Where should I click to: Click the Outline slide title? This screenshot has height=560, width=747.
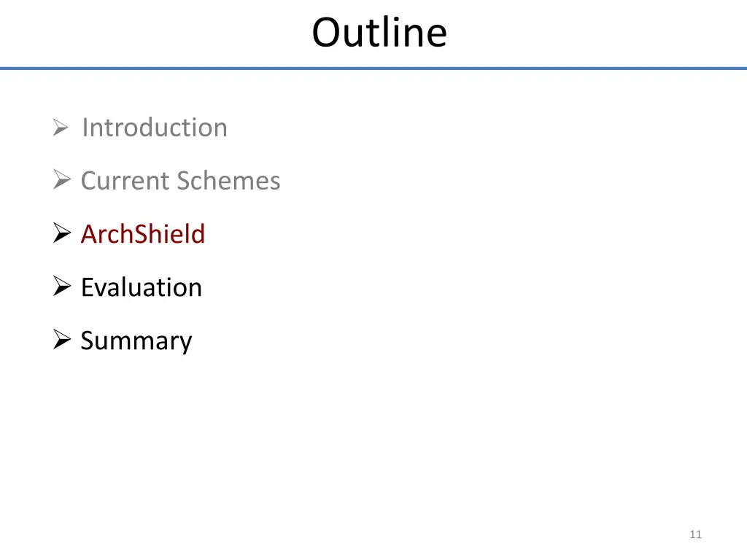(379, 32)
